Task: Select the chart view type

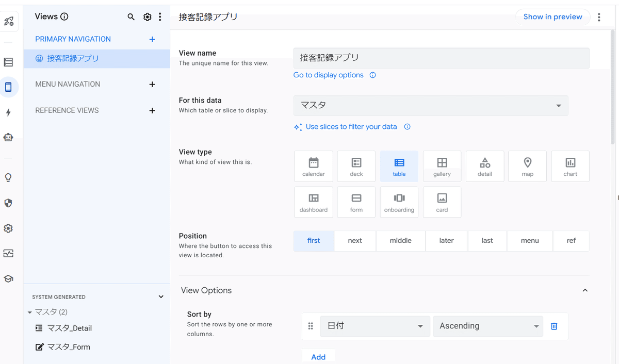Action: (571, 167)
